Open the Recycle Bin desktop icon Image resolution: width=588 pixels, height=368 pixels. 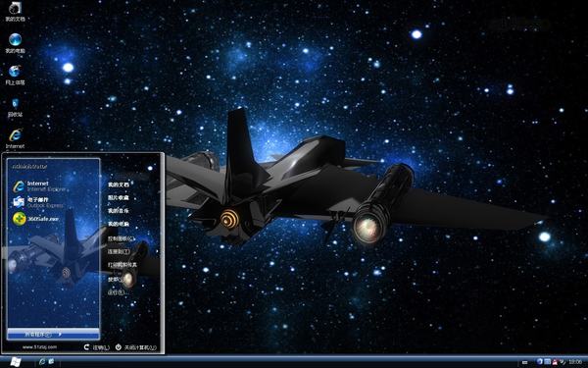(15, 107)
